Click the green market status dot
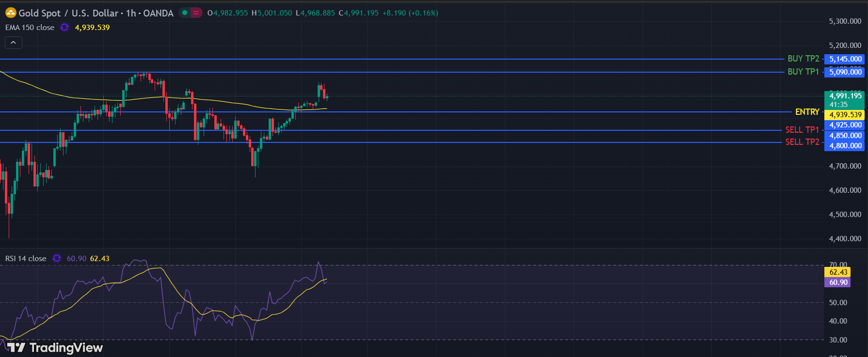868x357 pixels. tap(185, 13)
